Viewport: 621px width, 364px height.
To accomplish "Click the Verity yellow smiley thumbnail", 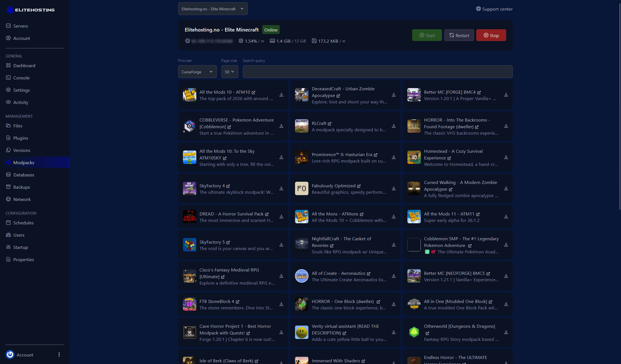I will pos(302,332).
